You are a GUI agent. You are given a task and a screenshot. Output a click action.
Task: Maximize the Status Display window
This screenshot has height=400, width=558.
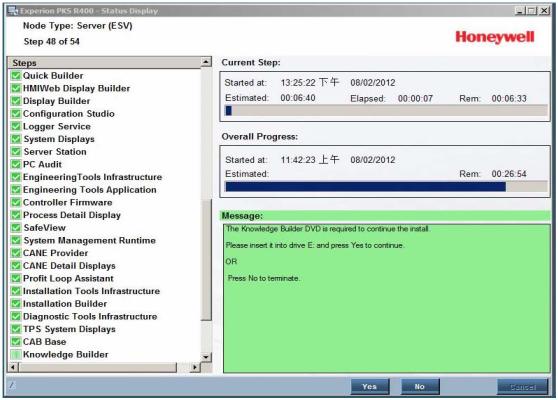point(532,11)
